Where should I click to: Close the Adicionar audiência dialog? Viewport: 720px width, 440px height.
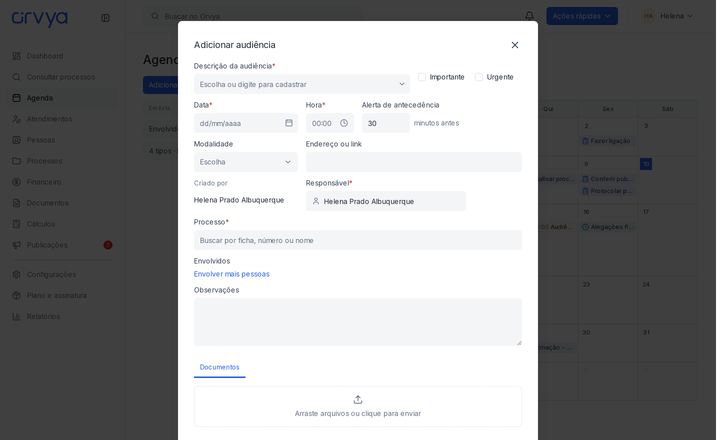click(x=514, y=45)
